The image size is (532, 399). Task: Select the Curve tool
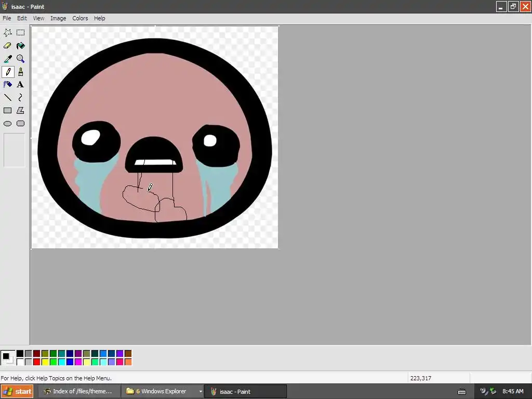coord(21,98)
